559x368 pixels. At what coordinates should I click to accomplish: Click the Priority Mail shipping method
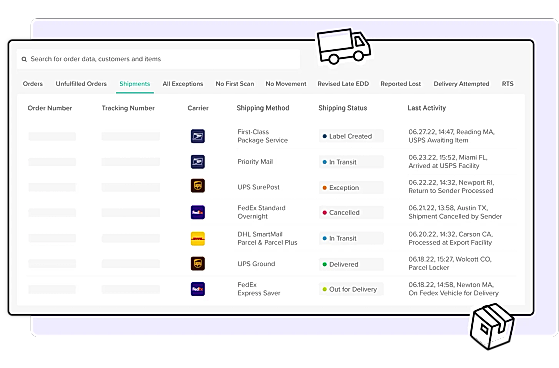(255, 162)
